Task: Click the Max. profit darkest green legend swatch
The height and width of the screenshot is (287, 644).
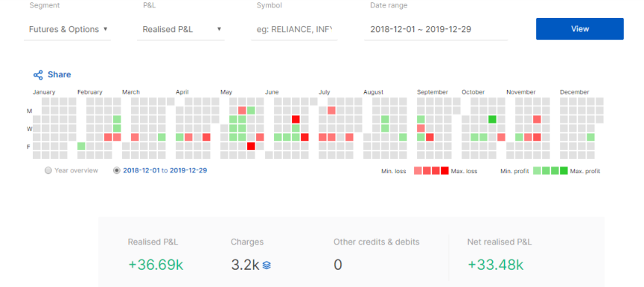Action: click(564, 170)
